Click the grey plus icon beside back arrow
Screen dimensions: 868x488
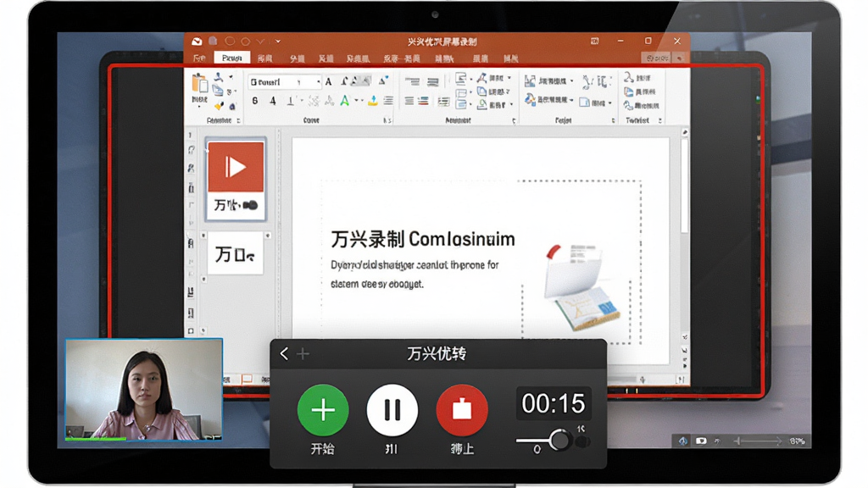pyautogui.click(x=303, y=353)
